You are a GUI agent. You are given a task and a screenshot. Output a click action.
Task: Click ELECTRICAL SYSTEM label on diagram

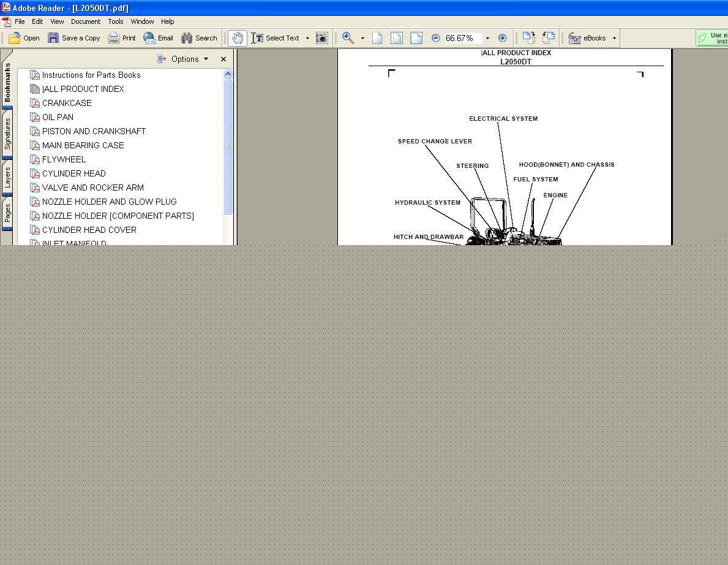503,118
